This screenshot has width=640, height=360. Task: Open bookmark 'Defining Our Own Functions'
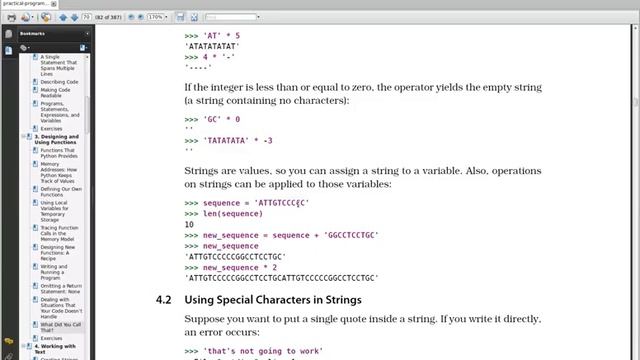pyautogui.click(x=61, y=192)
